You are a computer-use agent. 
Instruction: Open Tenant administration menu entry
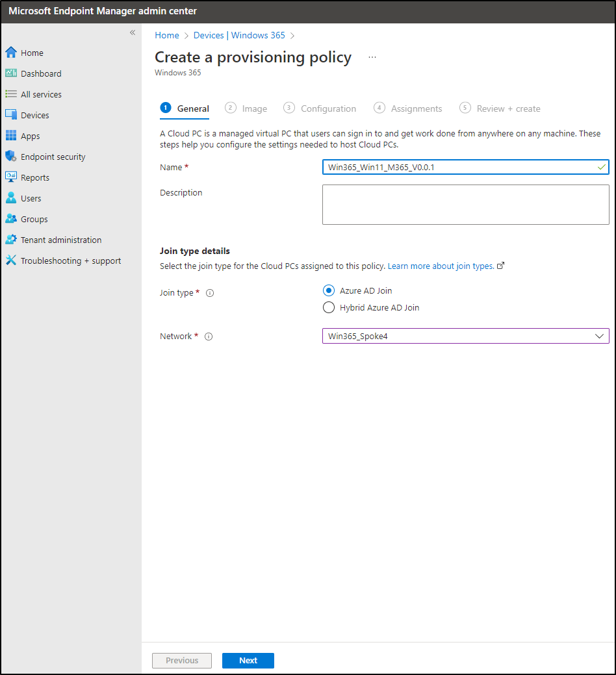(61, 240)
